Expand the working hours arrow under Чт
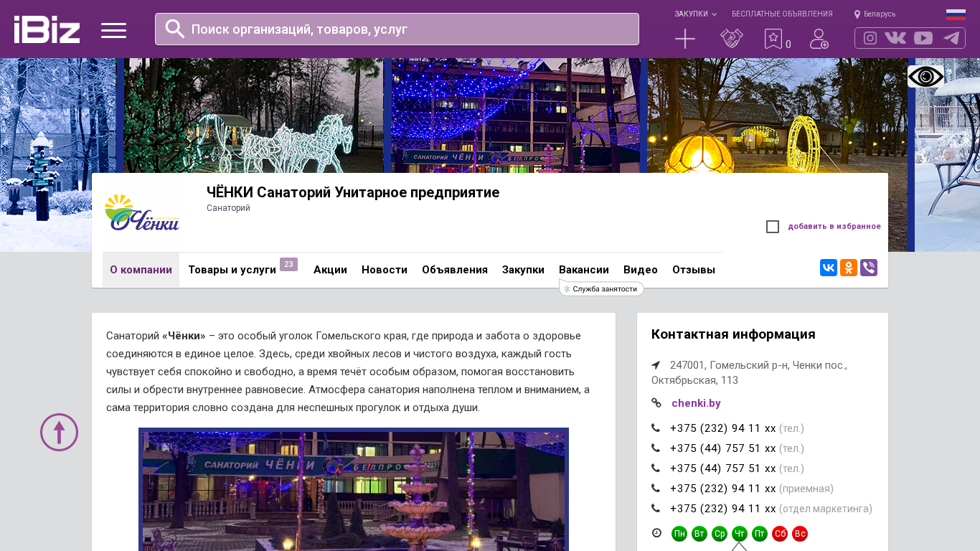The width and height of the screenshot is (980, 551). [x=739, y=546]
